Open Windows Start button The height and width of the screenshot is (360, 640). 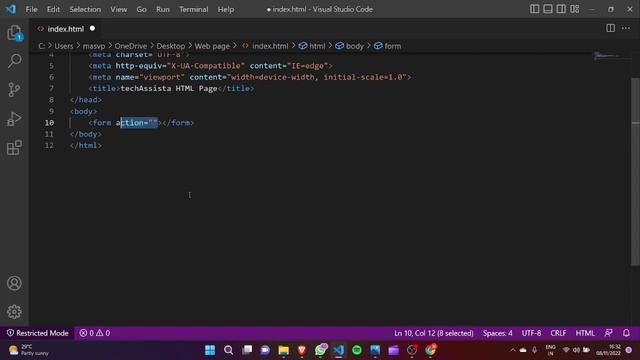pyautogui.click(x=210, y=350)
